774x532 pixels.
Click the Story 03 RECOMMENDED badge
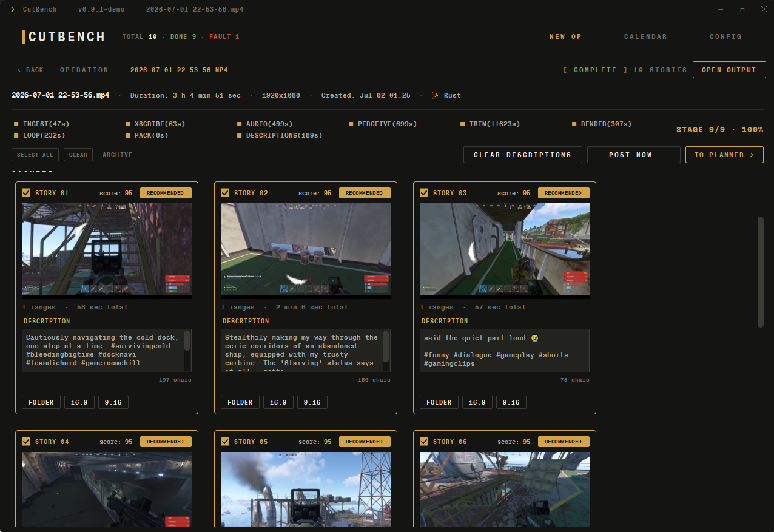[x=564, y=193]
